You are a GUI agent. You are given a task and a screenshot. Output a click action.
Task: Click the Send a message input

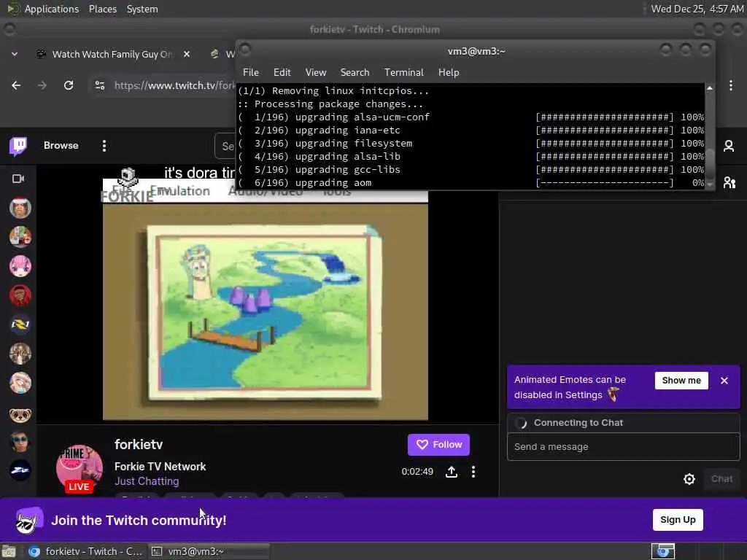pos(623,447)
